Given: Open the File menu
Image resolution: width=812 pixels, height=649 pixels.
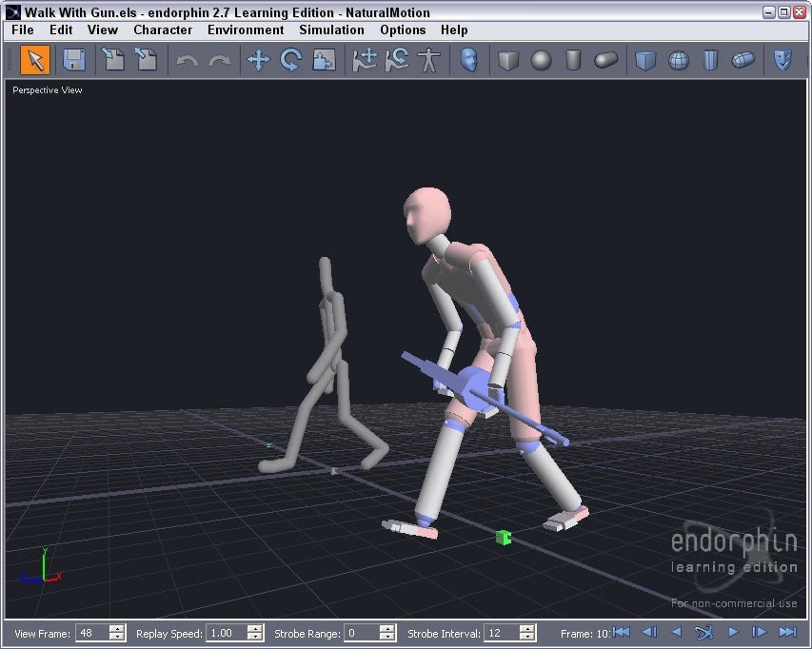Looking at the screenshot, I should coord(23,30).
